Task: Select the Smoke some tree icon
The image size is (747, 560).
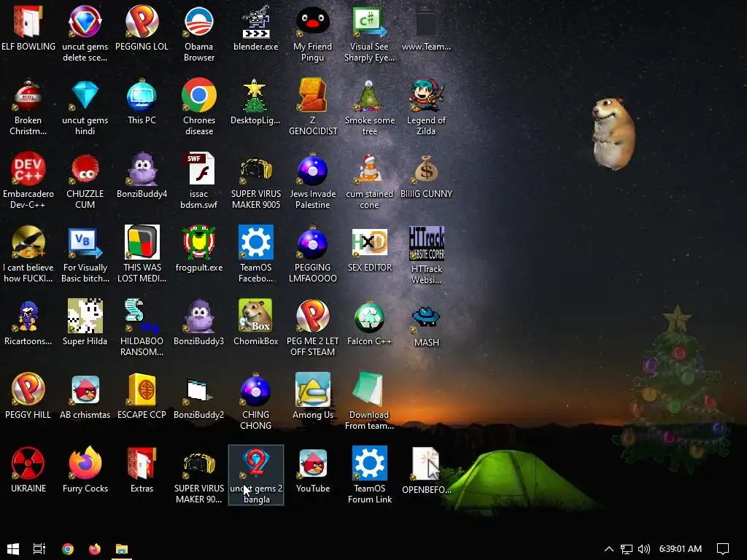Action: click(x=369, y=96)
